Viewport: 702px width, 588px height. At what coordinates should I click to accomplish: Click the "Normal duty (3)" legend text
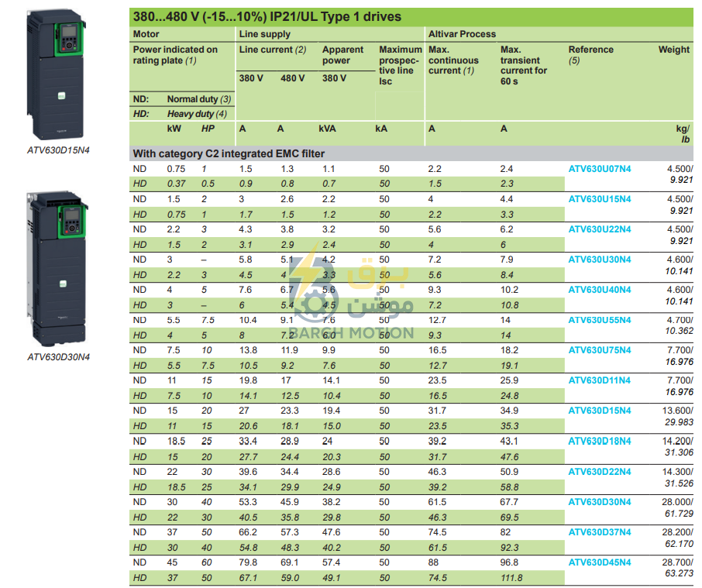(199, 99)
